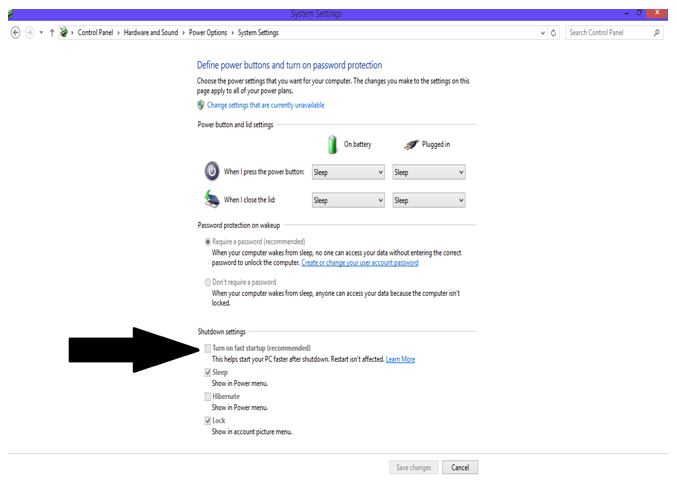This screenshot has width=677, height=491.
Task: Click the Cancel button
Action: (x=460, y=467)
